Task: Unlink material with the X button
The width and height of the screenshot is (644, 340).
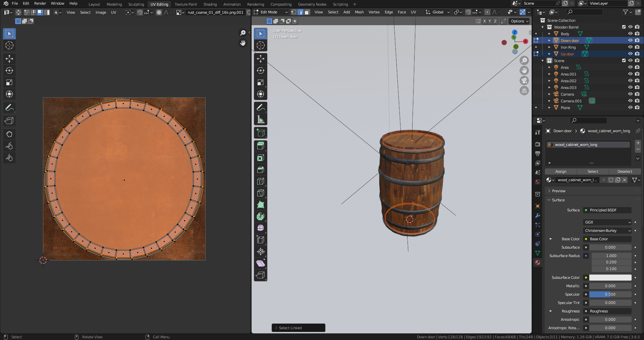Action: coord(625,180)
